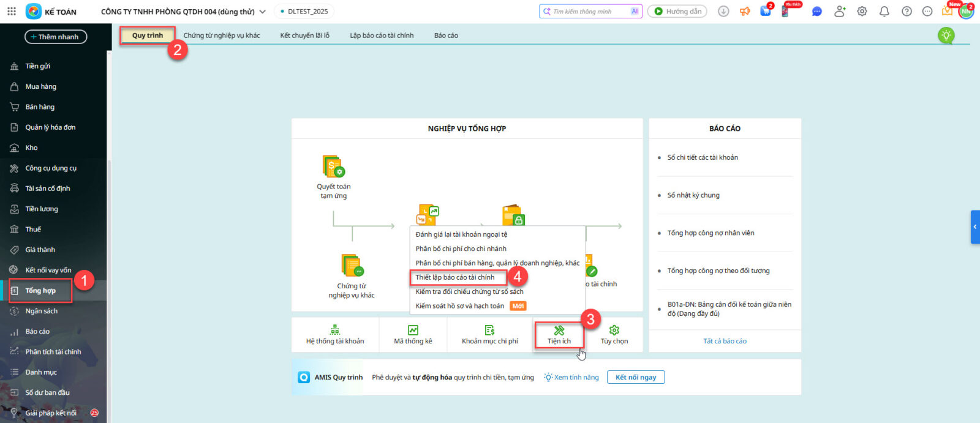
Task: Open Mã thống kê
Action: click(x=413, y=335)
